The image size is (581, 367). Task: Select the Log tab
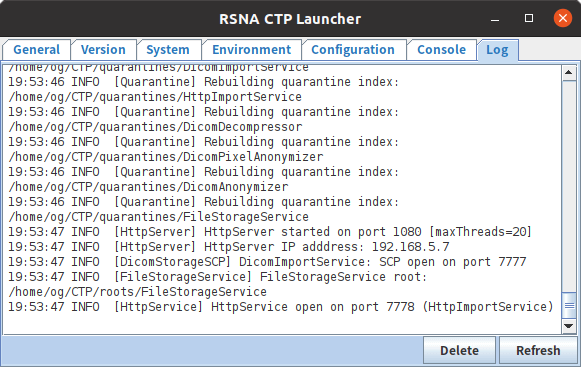click(x=497, y=50)
